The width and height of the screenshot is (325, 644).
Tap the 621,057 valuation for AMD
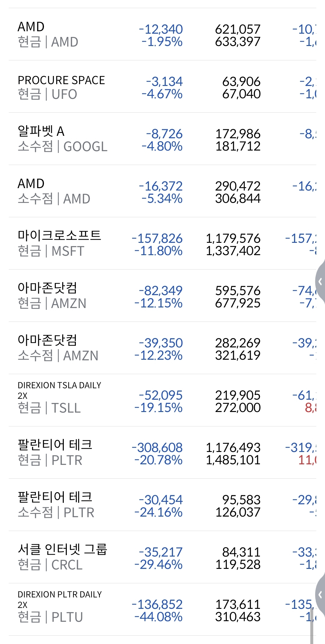pyautogui.click(x=238, y=29)
